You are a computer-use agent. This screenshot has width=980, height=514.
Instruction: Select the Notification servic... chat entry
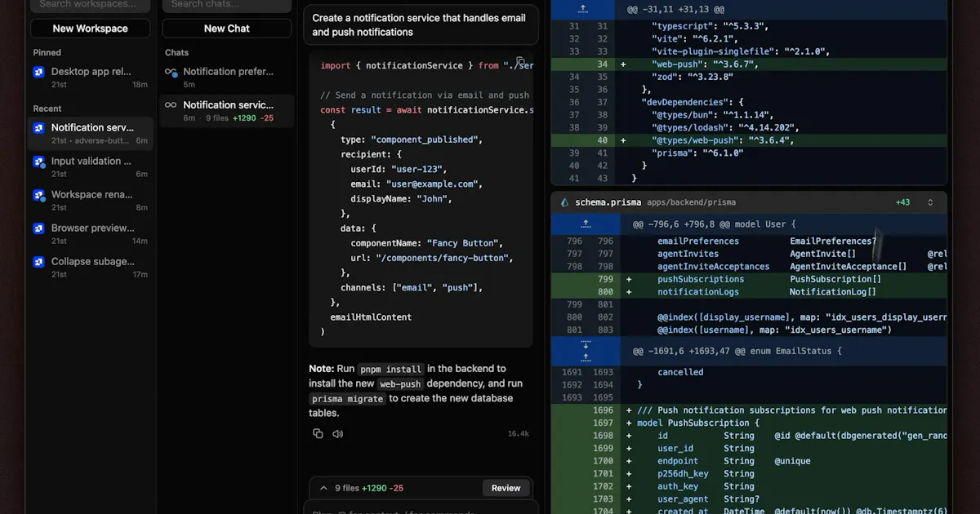coord(226,110)
